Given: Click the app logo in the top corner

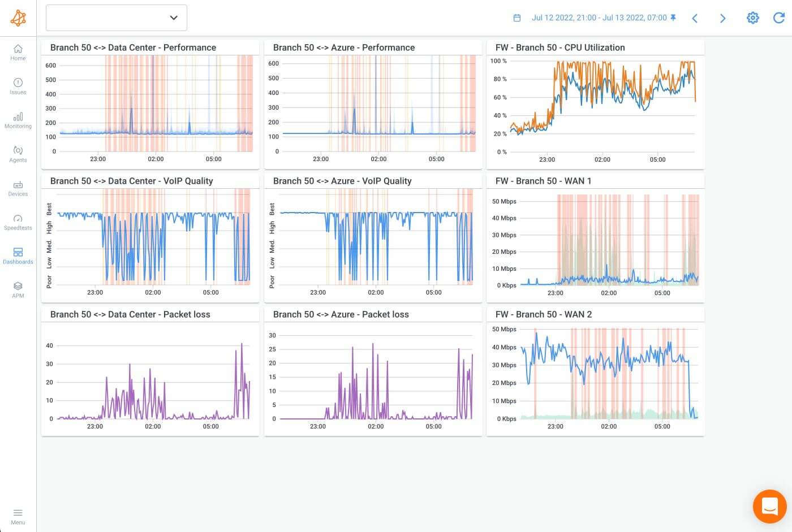Looking at the screenshot, I should click(18, 18).
